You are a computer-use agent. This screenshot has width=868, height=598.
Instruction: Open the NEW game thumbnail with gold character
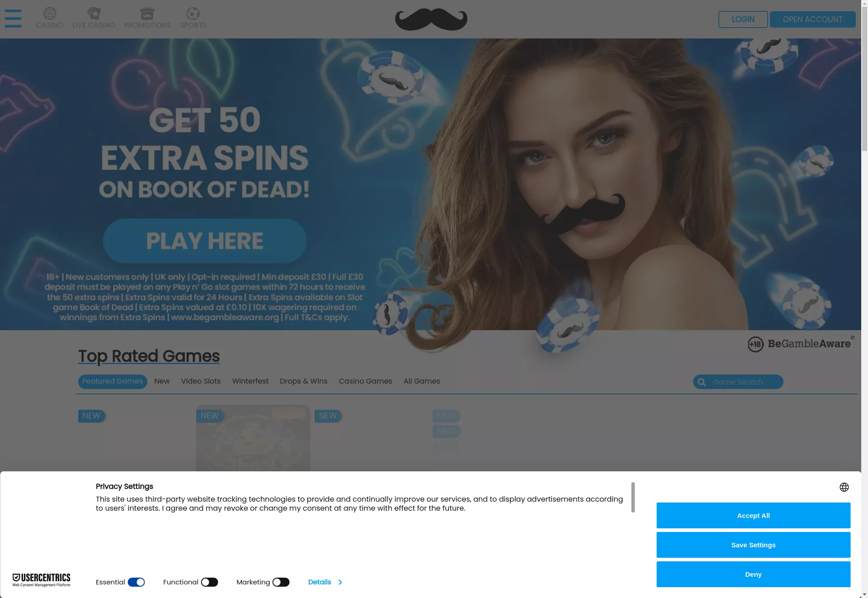coord(253,438)
